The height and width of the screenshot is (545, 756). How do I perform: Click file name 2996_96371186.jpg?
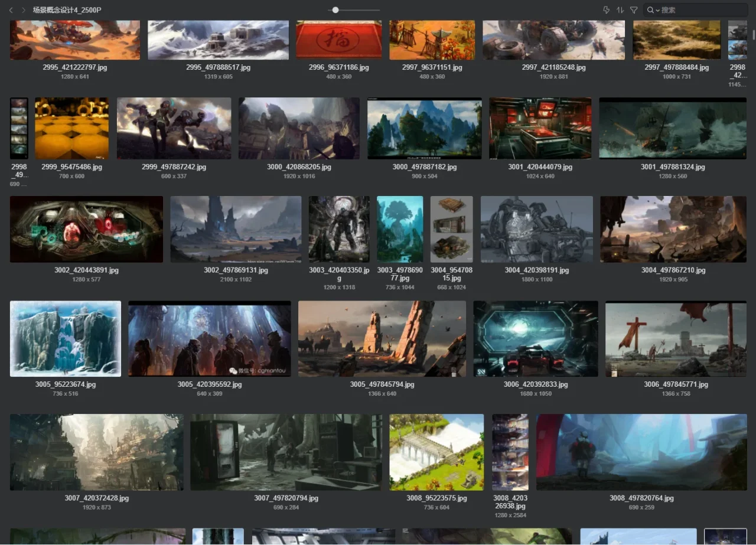point(339,67)
